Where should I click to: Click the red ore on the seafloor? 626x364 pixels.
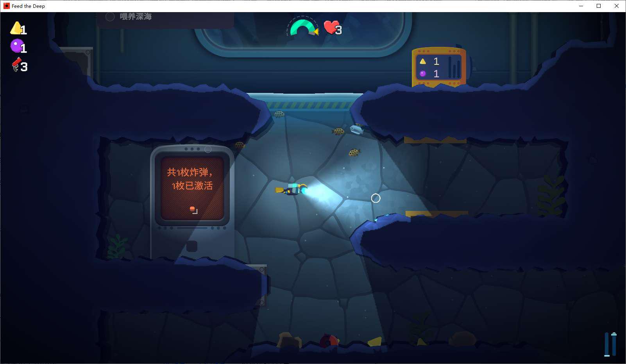[329, 341]
